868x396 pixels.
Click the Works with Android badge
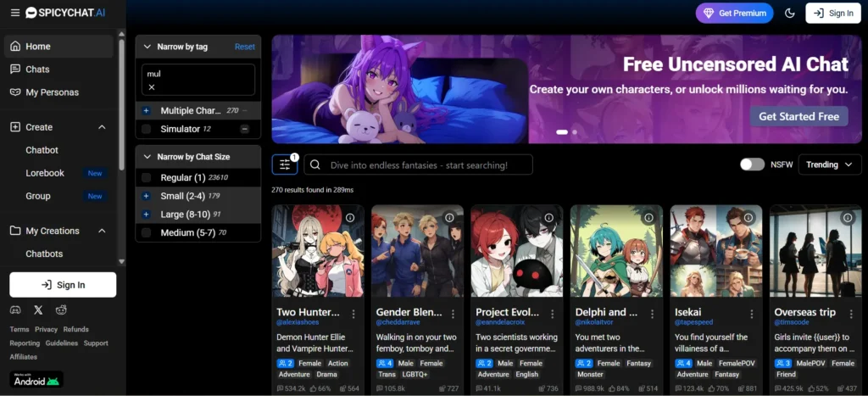36,379
